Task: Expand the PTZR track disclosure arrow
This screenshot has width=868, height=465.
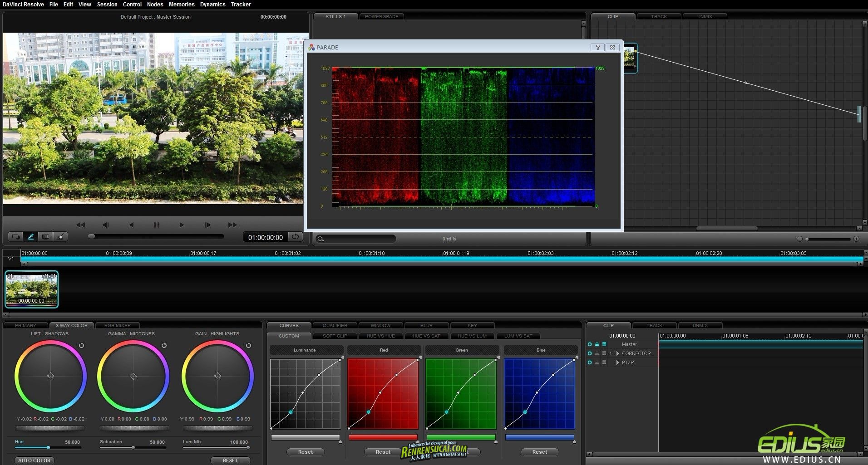Action: 617,362
